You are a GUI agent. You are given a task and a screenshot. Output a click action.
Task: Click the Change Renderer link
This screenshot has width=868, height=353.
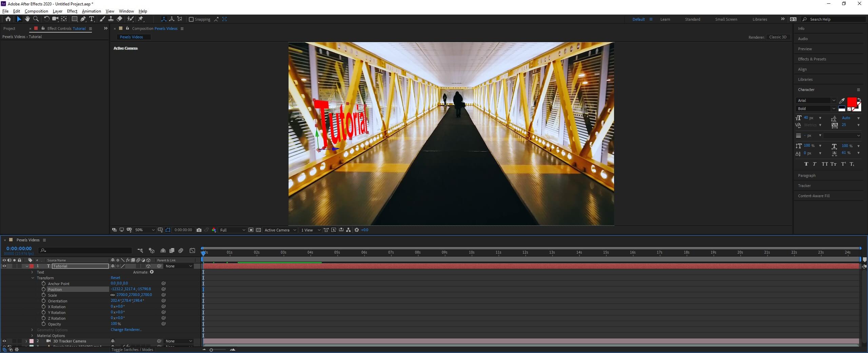126,330
